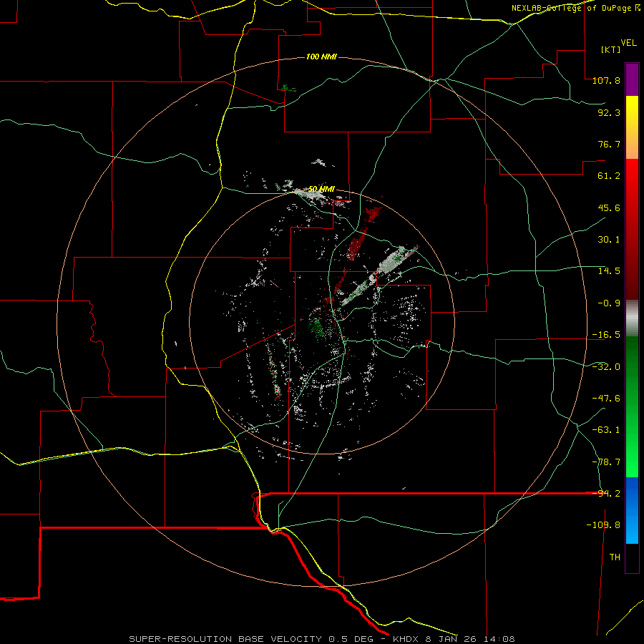Click the "-109.8" scale value
Image resolution: width=644 pixels, height=644 pixels.
603,525
